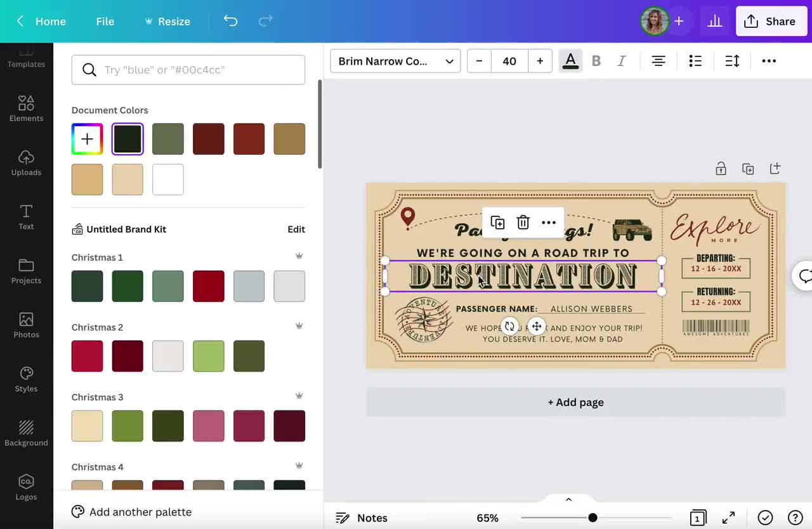The image size is (812, 529).
Task: Adjust the zoom slider handle
Action: 593,518
